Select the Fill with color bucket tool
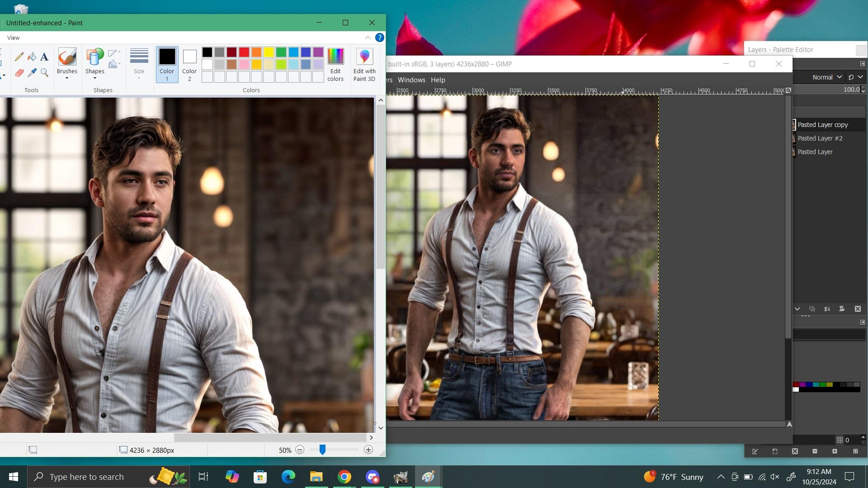This screenshot has height=488, width=868. tap(32, 56)
